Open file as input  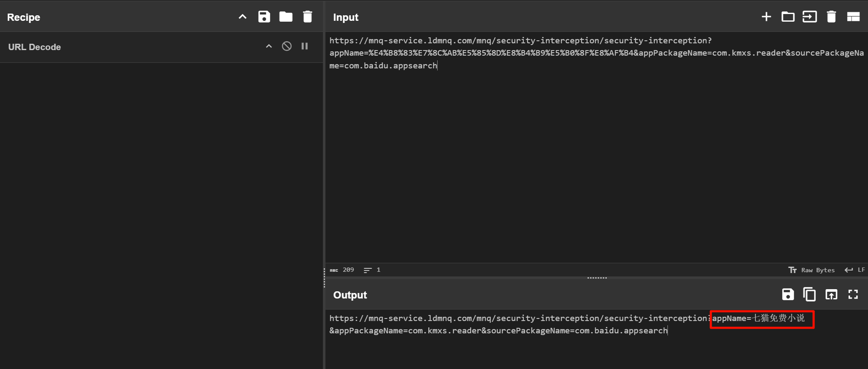pyautogui.click(x=809, y=17)
